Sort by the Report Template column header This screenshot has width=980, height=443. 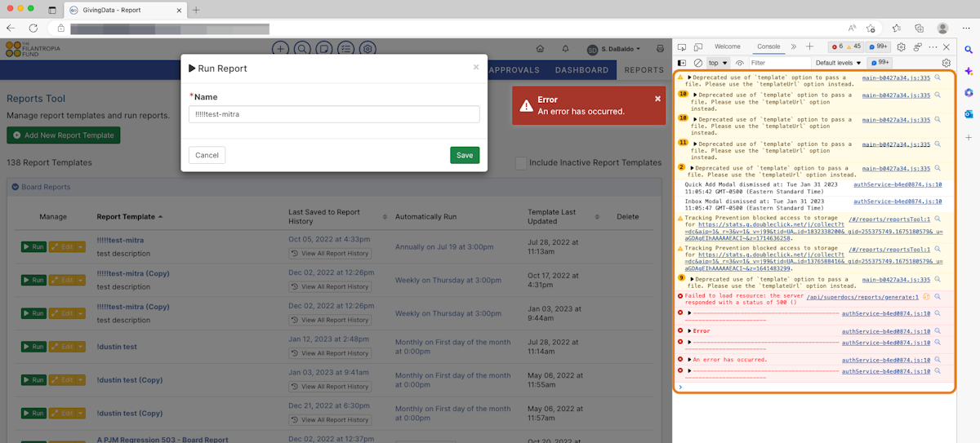click(x=129, y=217)
